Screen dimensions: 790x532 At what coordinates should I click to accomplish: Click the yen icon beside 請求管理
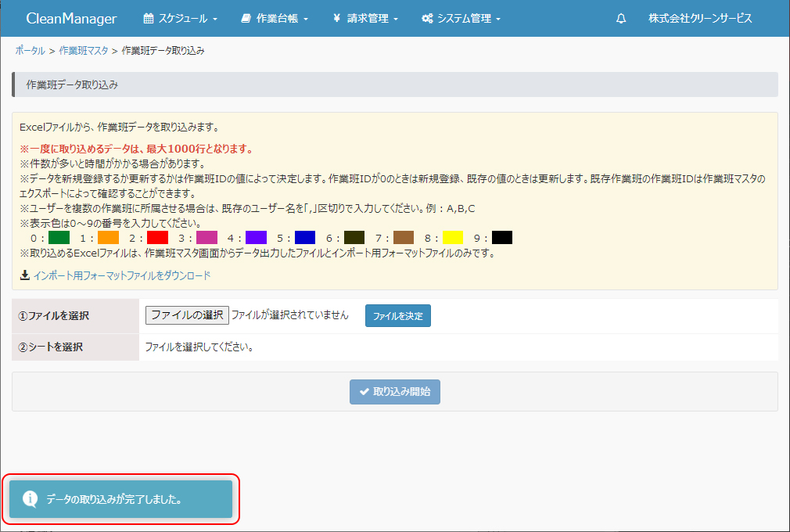[336, 19]
